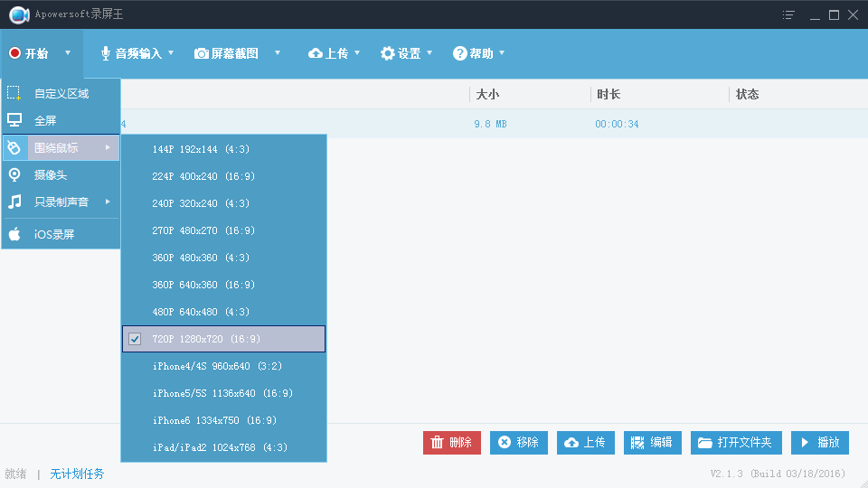This screenshot has height=488, width=868.
Task: Choose iOS录屏 from the menu
Action: coord(61,234)
